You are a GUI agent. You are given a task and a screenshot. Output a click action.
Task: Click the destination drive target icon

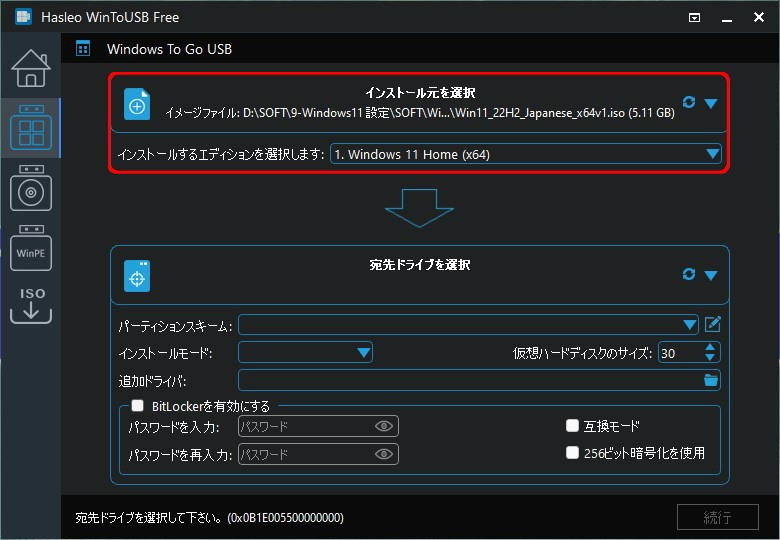click(x=137, y=276)
